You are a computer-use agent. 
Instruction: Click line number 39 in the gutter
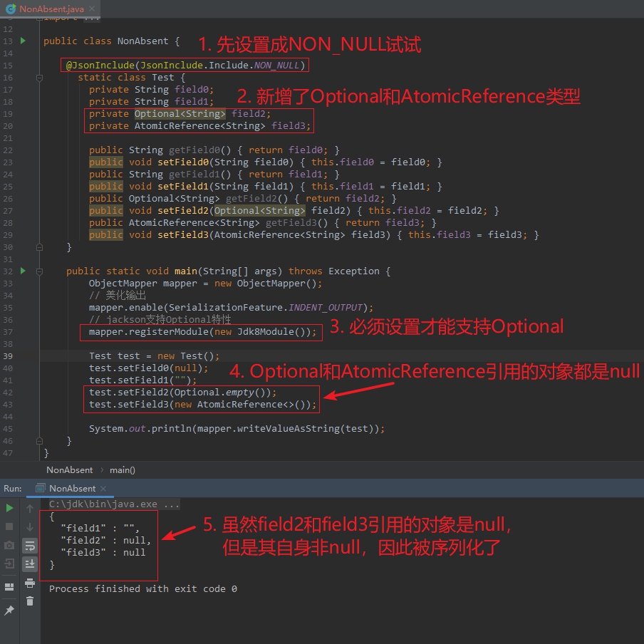tap(8, 356)
